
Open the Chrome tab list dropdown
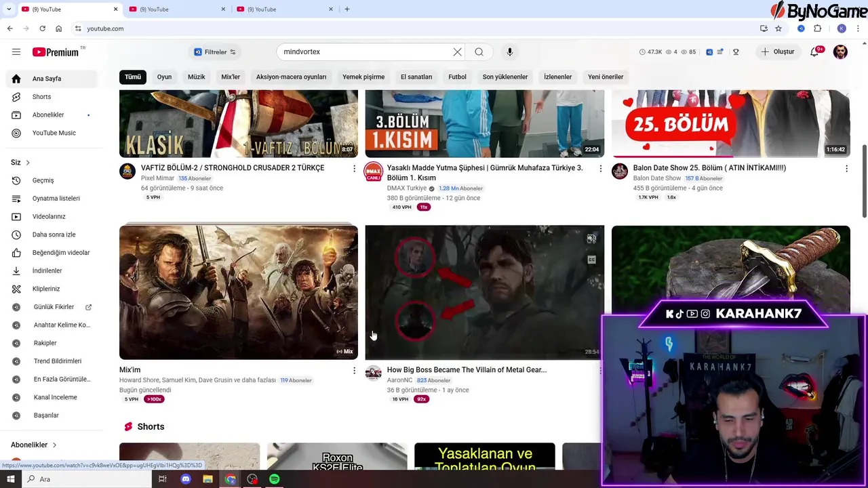9,9
